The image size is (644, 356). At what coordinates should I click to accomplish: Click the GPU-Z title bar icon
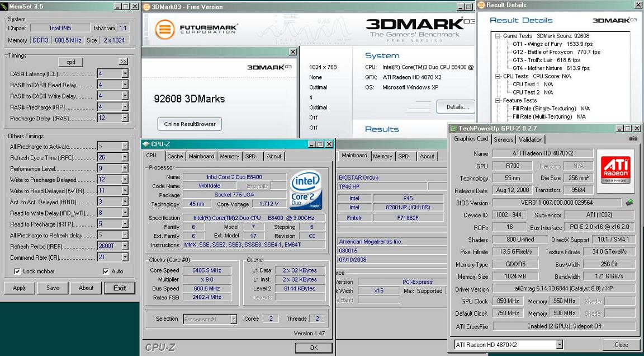pyautogui.click(x=453, y=129)
